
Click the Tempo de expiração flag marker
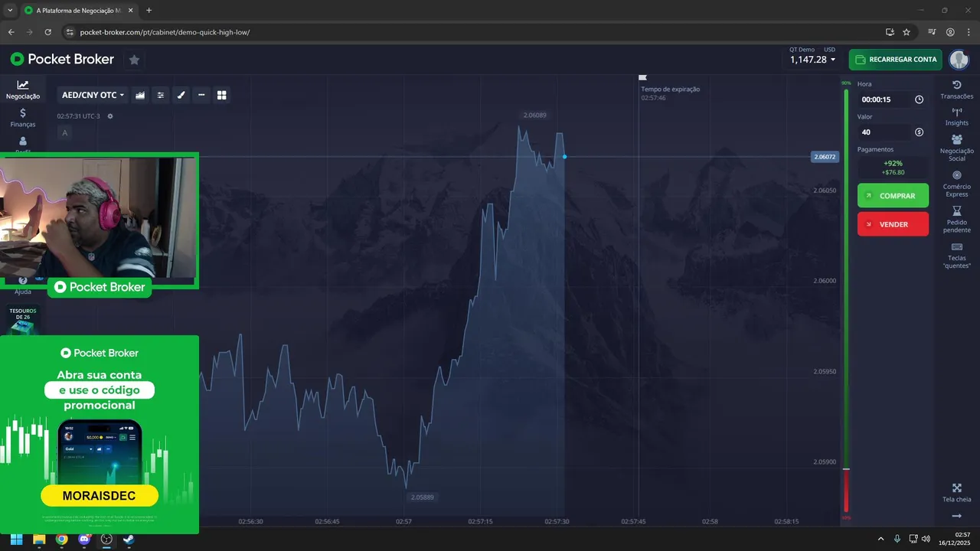point(642,77)
